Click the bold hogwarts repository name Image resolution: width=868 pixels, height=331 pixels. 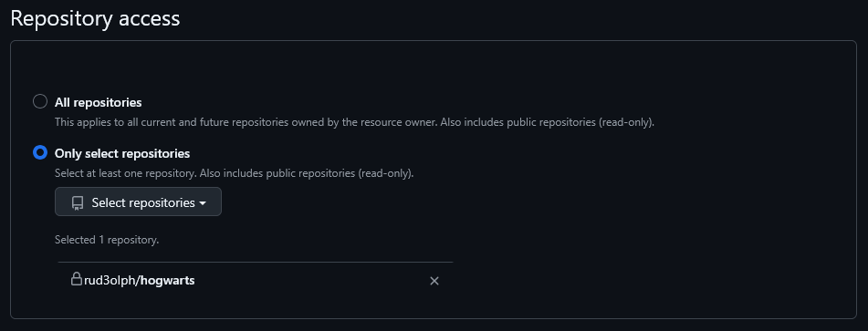pyautogui.click(x=168, y=280)
